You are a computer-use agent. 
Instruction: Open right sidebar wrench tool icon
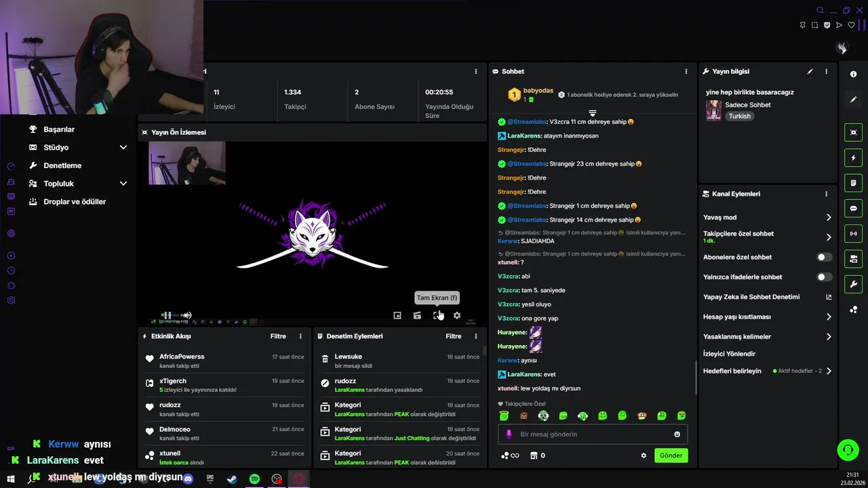(853, 284)
